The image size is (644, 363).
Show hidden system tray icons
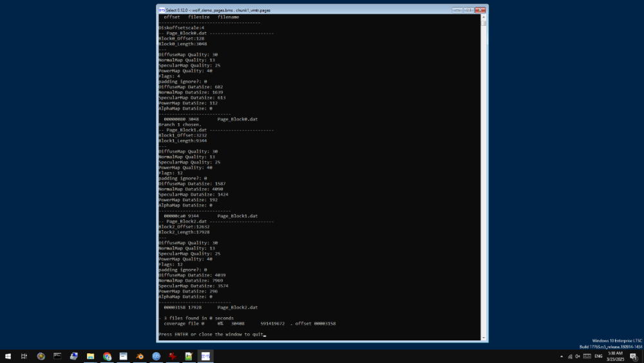[562, 357]
